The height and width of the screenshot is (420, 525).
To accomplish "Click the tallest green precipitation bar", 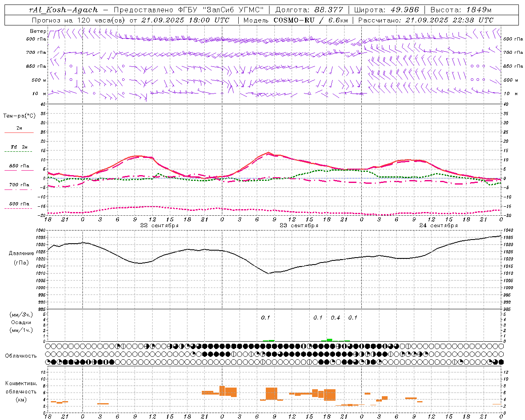I will coord(330,340).
